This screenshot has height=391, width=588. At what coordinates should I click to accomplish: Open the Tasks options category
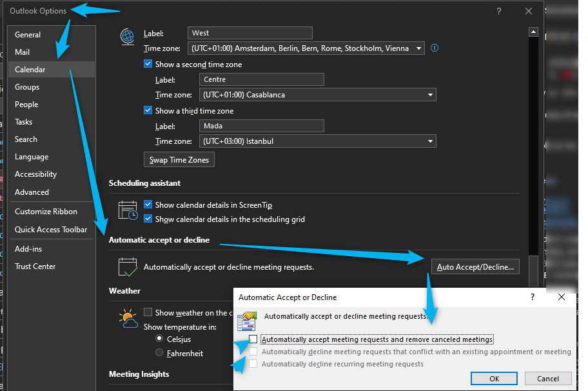(x=52, y=122)
